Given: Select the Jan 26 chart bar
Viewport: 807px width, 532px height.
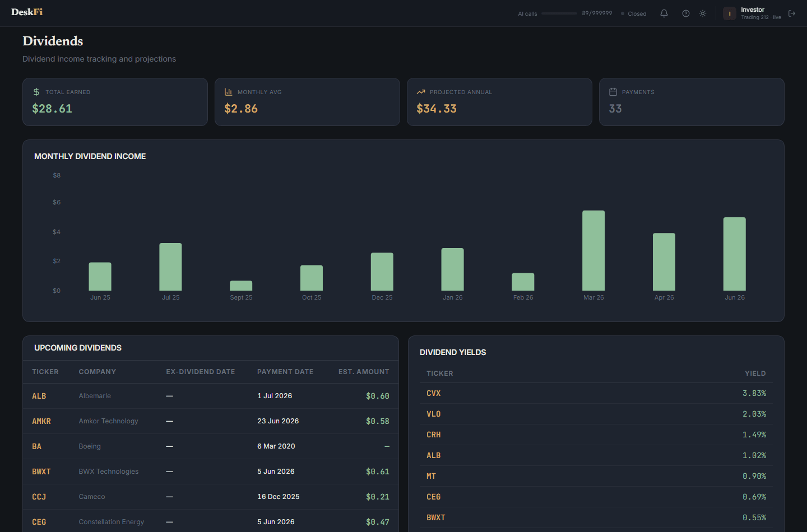Looking at the screenshot, I should [452, 269].
